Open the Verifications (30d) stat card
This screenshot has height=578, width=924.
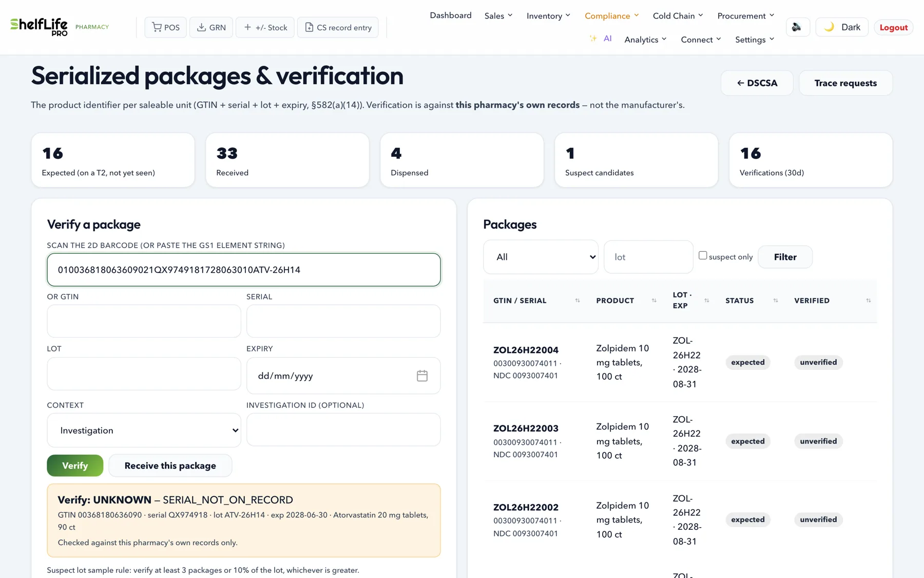tap(811, 160)
